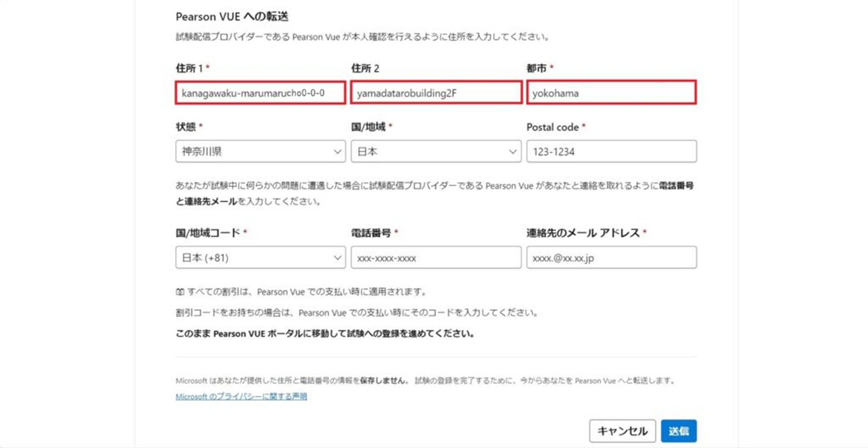Click the 割引コードをお持ちの場合は discount code text
This screenshot has height=448, width=868.
357,313
